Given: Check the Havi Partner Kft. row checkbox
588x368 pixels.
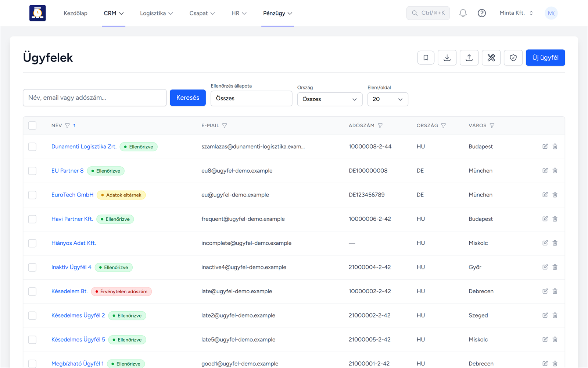Looking at the screenshot, I should point(32,219).
